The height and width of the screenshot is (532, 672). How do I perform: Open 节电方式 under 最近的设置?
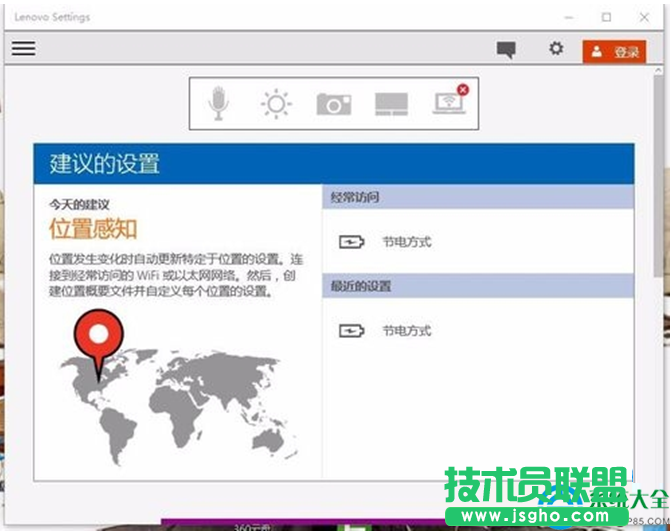406,331
